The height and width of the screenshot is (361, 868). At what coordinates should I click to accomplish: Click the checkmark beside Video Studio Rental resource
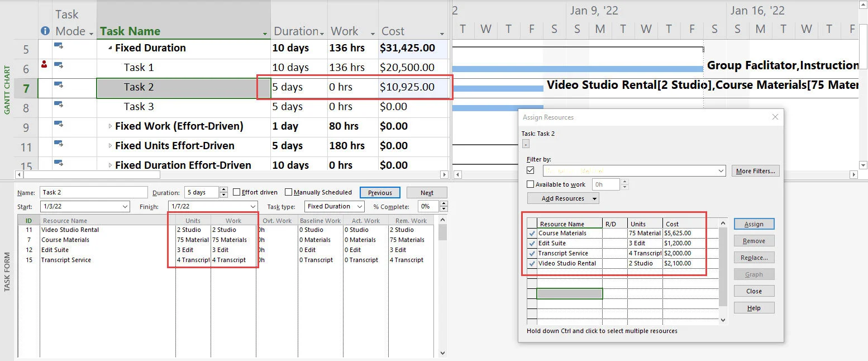[531, 263]
